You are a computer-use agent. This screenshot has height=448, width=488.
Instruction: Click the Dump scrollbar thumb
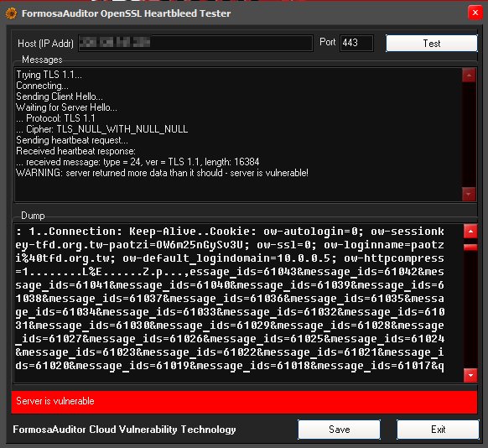pyautogui.click(x=470, y=247)
